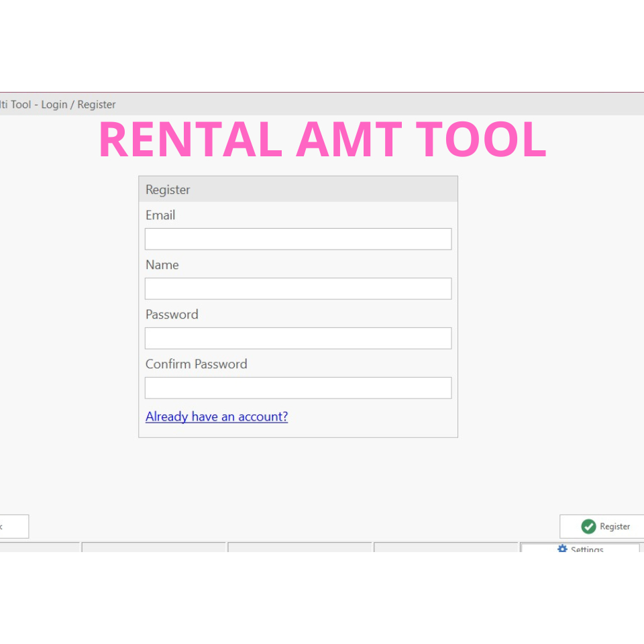This screenshot has width=644, height=644.
Task: Focus the Password input field
Action: [x=298, y=338]
